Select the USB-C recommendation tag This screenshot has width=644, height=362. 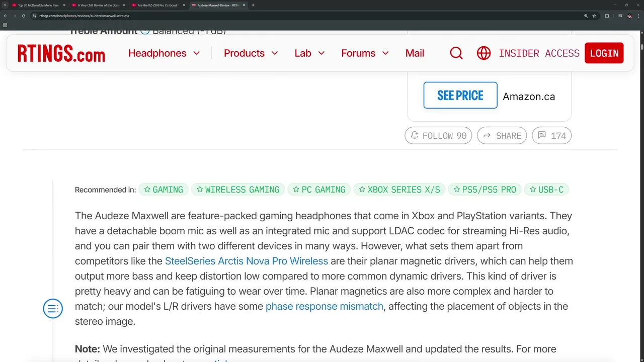(546, 190)
